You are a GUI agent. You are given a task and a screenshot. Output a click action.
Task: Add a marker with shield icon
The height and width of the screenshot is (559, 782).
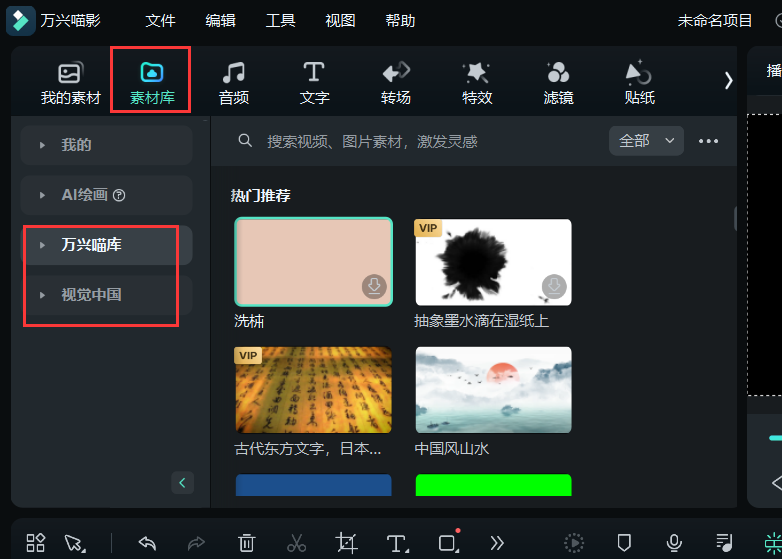pyautogui.click(x=624, y=543)
